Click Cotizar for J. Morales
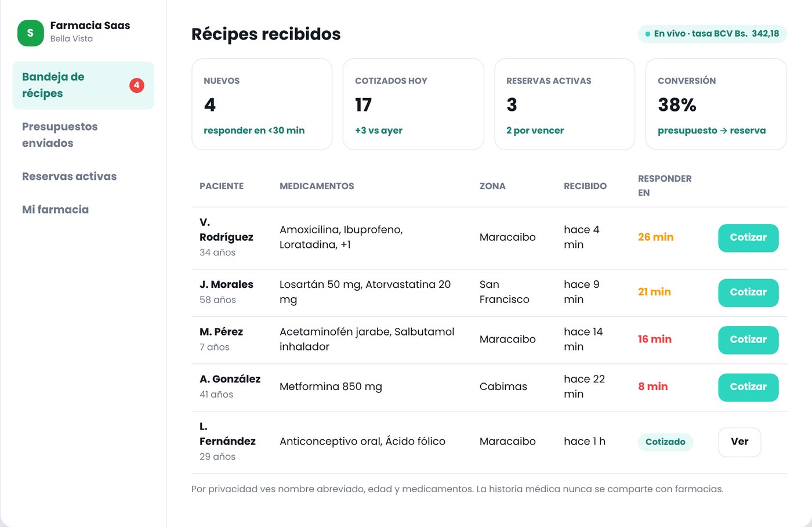The image size is (812, 527). pyautogui.click(x=748, y=293)
